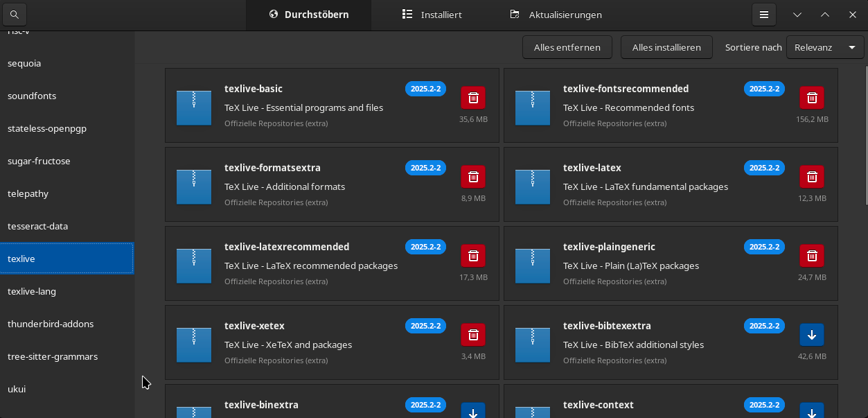868x418 pixels.
Task: Select the ukui group in the sidebar
Action: tap(67, 389)
